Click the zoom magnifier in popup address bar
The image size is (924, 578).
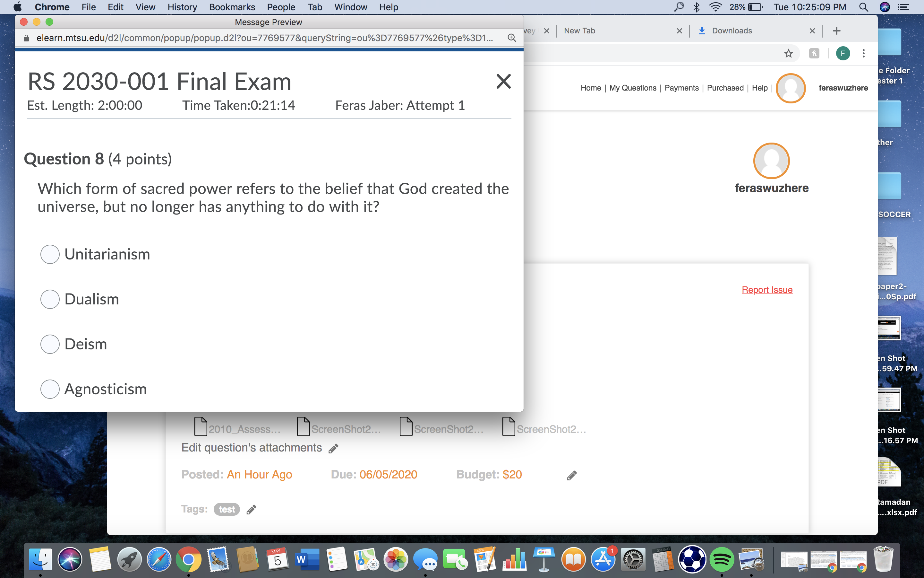(512, 38)
